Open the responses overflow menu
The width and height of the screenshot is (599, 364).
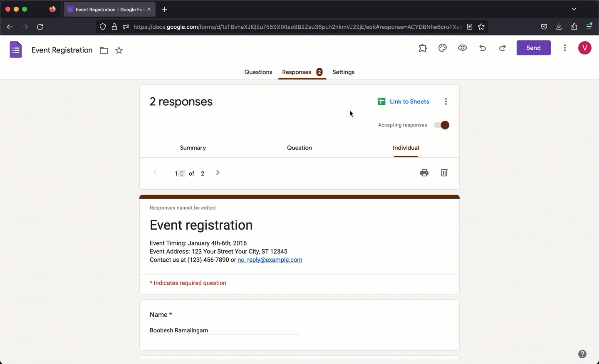tap(446, 102)
